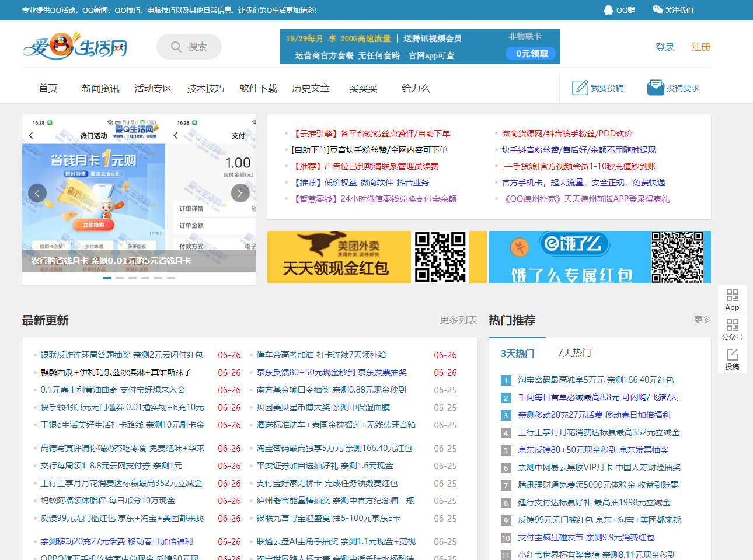The width and height of the screenshot is (753, 560).
Task: Open the 新闻资讯 menu item
Action: (x=100, y=88)
